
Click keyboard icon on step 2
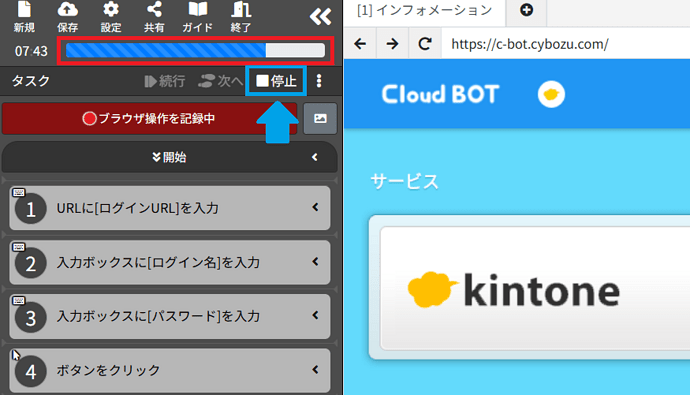(x=18, y=247)
